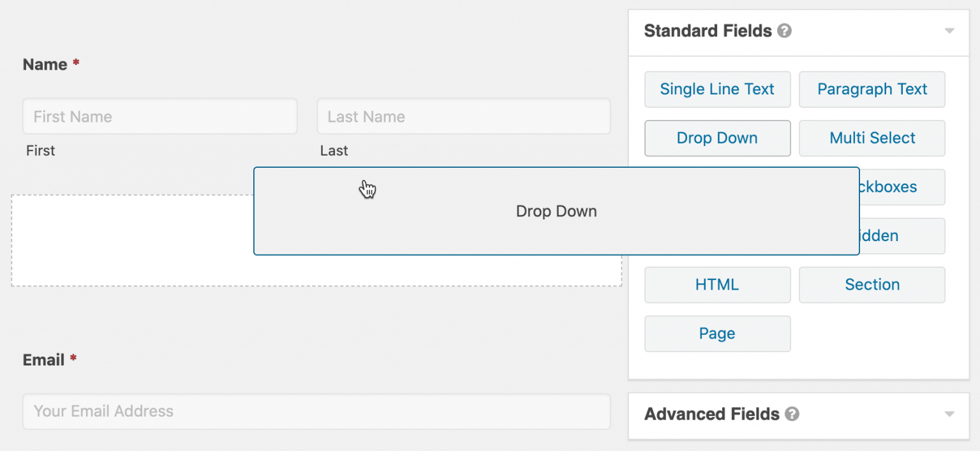Image resolution: width=980 pixels, height=451 pixels.
Task: Add a Multi Select field
Action: 872,138
